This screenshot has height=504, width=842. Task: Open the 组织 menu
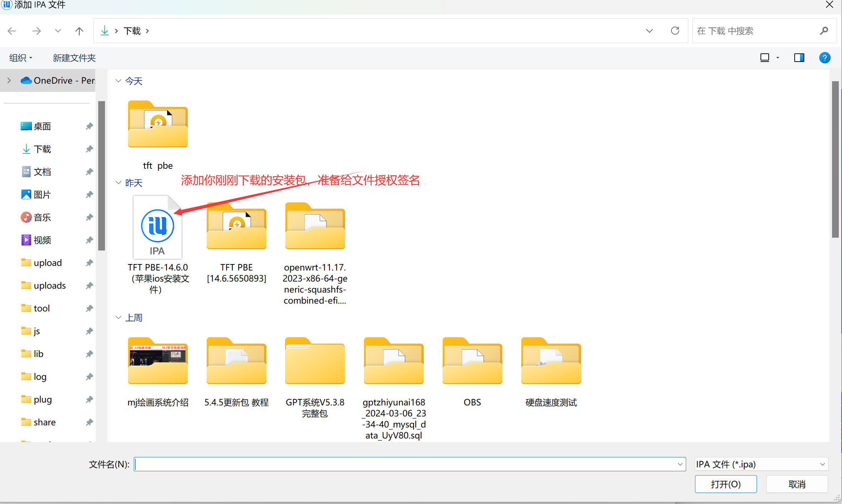tap(21, 58)
